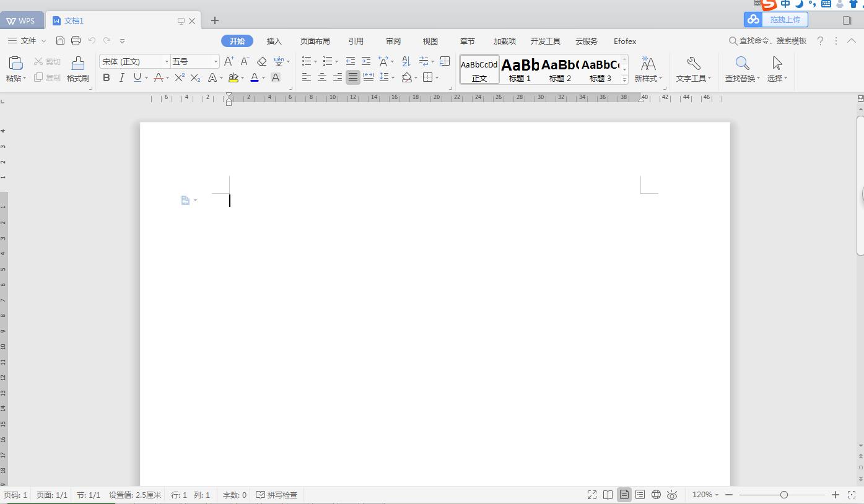Select the Format Painter tool

pyautogui.click(x=77, y=68)
